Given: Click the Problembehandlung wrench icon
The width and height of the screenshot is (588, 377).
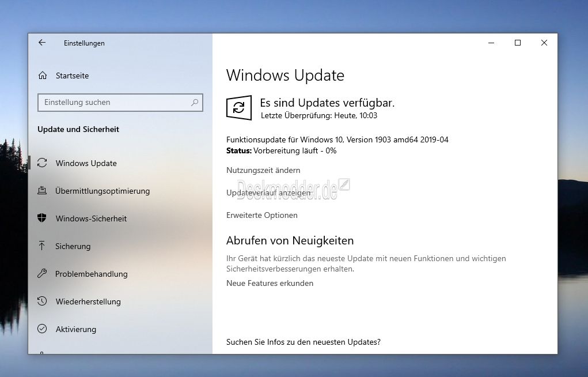Looking at the screenshot, I should (42, 273).
